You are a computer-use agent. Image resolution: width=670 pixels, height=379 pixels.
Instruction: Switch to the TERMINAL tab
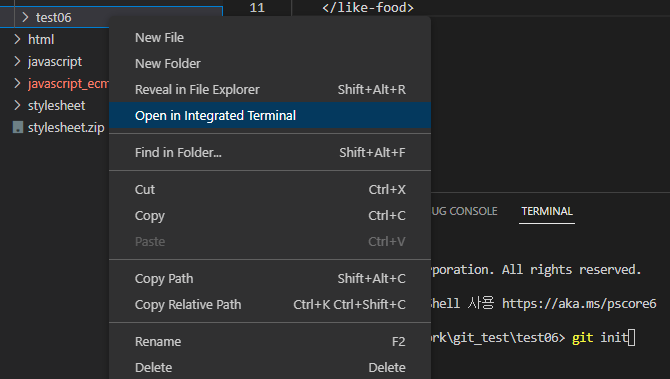tap(547, 211)
